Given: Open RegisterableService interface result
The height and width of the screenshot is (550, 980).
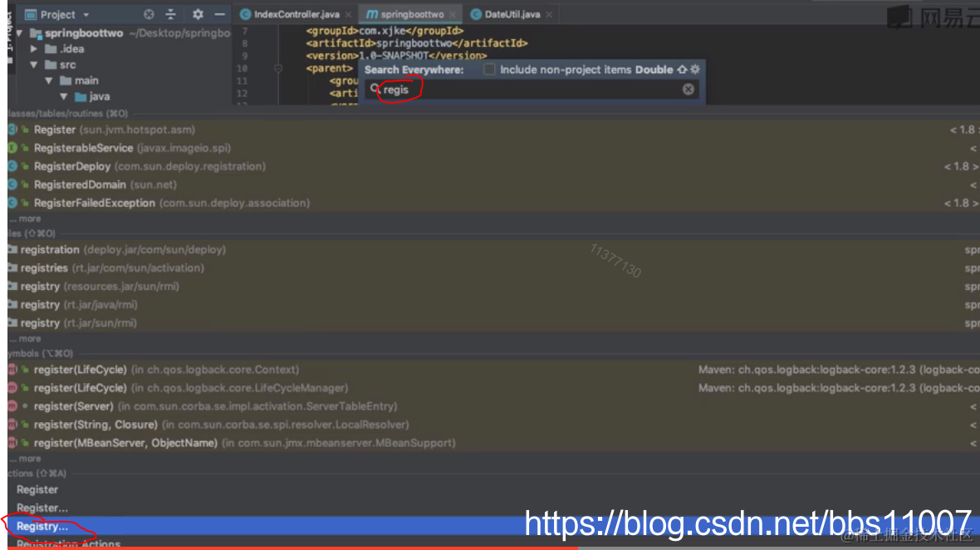Looking at the screenshot, I should pyautogui.click(x=494, y=148).
